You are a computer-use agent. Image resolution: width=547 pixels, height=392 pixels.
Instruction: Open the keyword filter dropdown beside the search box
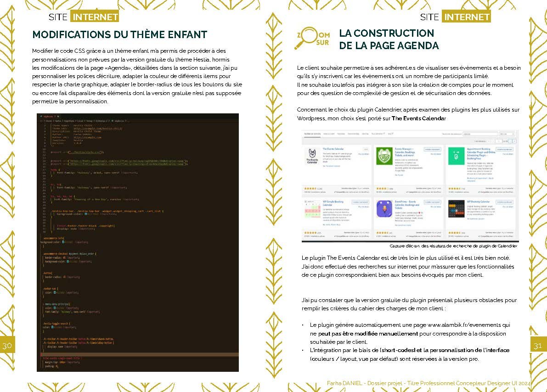(x=507, y=134)
